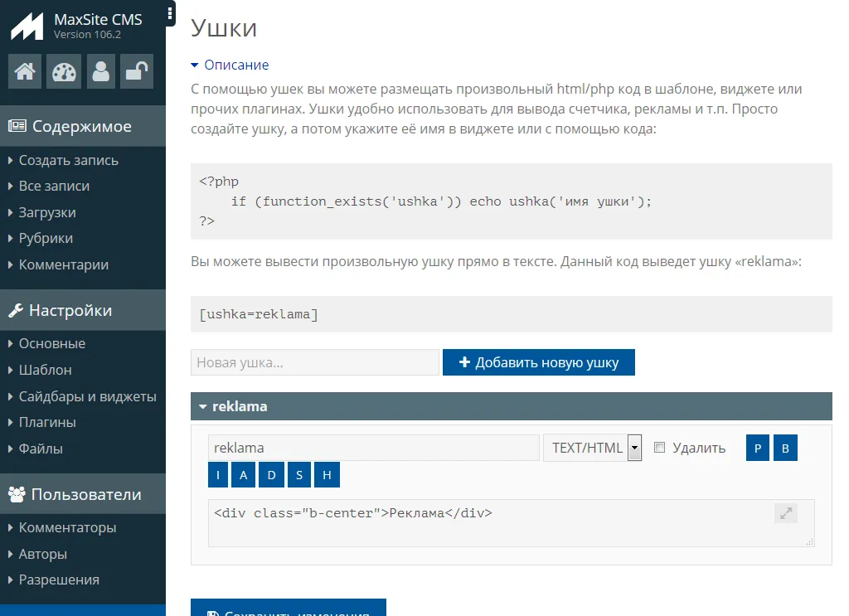The image size is (849, 616).
Task: Click the reklama name text field
Action: point(373,448)
